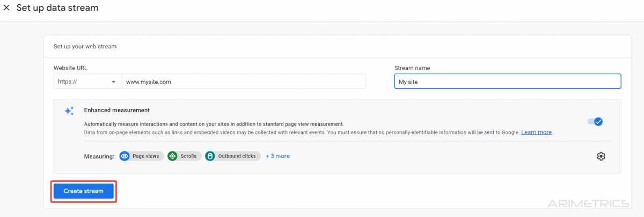The image size is (644, 217).
Task: Select the Outbound clicks chip label
Action: [x=237, y=156]
